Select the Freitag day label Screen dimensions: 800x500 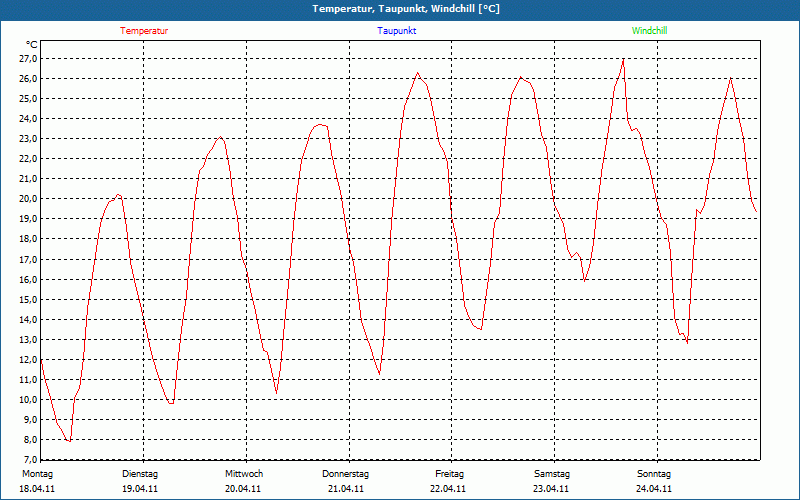pyautogui.click(x=449, y=474)
